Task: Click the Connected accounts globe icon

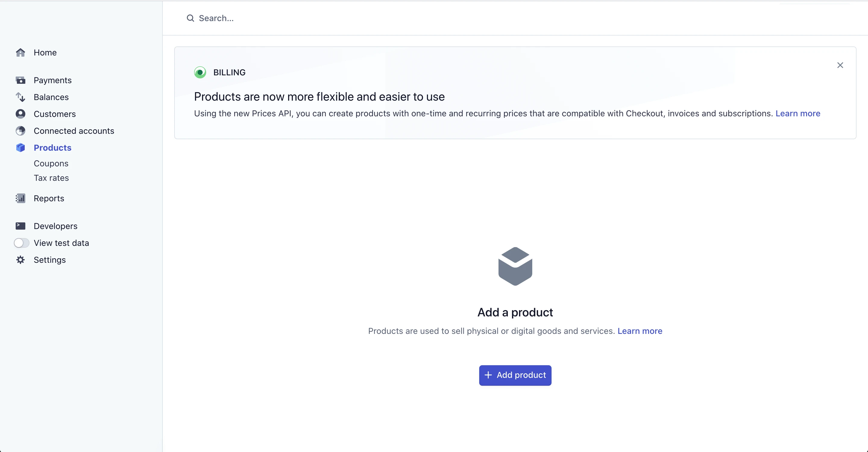Action: (20, 131)
